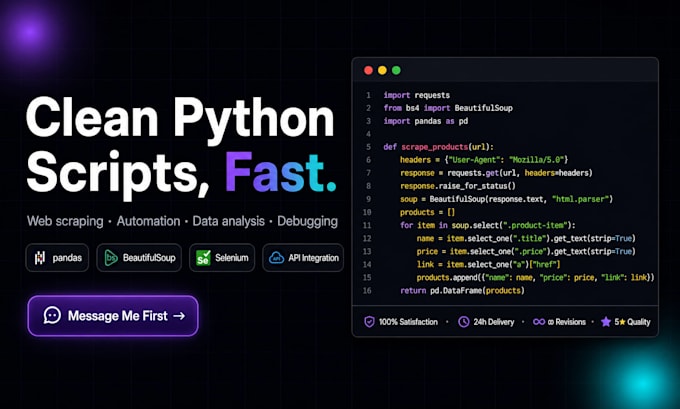Click the 'Data analysis' text
This screenshot has height=409, width=680.
pos(229,221)
